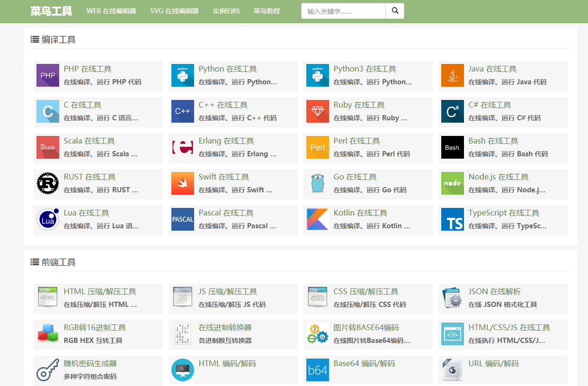Click the CSS 压缩/解压 file icon
588x386 pixels.
(x=318, y=298)
